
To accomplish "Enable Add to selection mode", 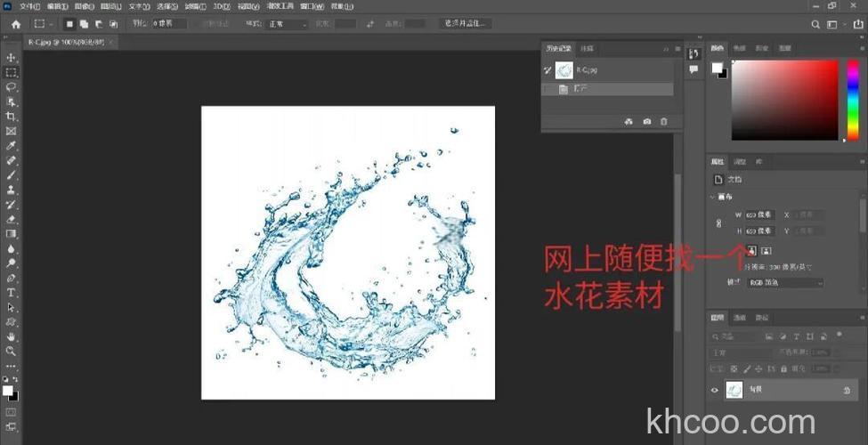I will 84,24.
